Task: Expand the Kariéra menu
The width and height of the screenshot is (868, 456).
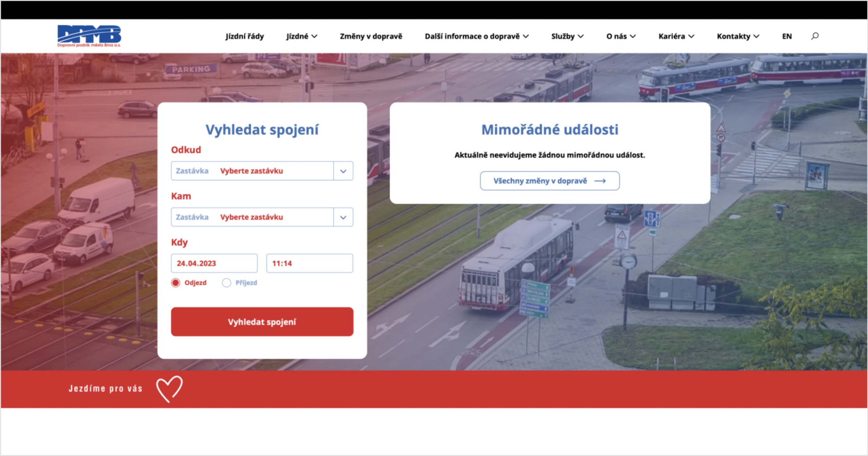Action: click(x=676, y=37)
